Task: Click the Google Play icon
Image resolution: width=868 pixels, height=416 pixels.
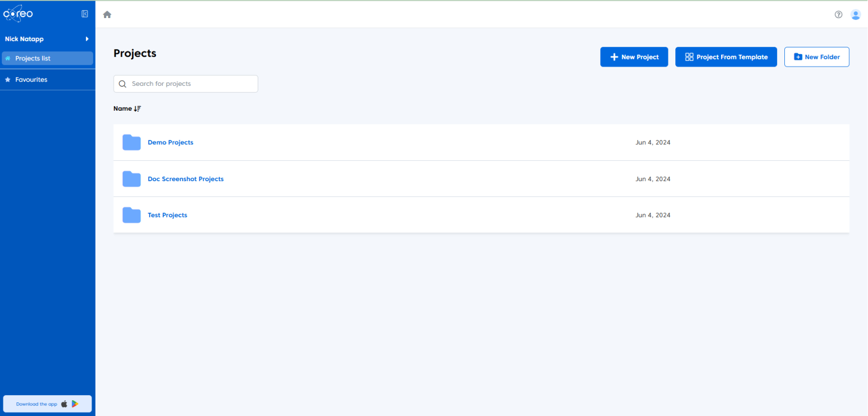Action: (x=75, y=404)
